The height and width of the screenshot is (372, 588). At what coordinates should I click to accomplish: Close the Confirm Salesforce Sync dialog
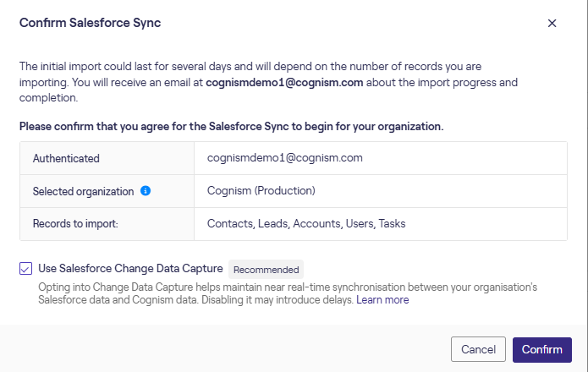[x=552, y=23]
